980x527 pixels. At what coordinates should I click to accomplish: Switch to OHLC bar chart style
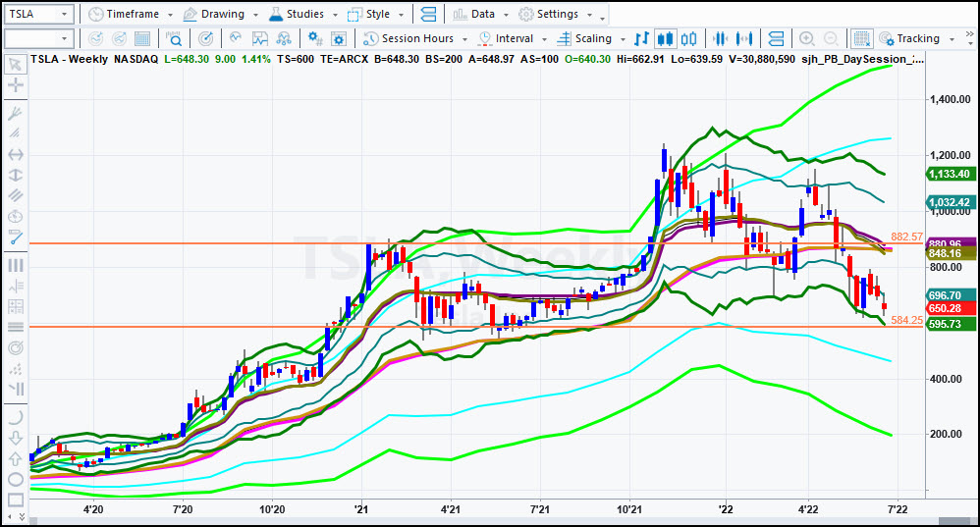(641, 38)
